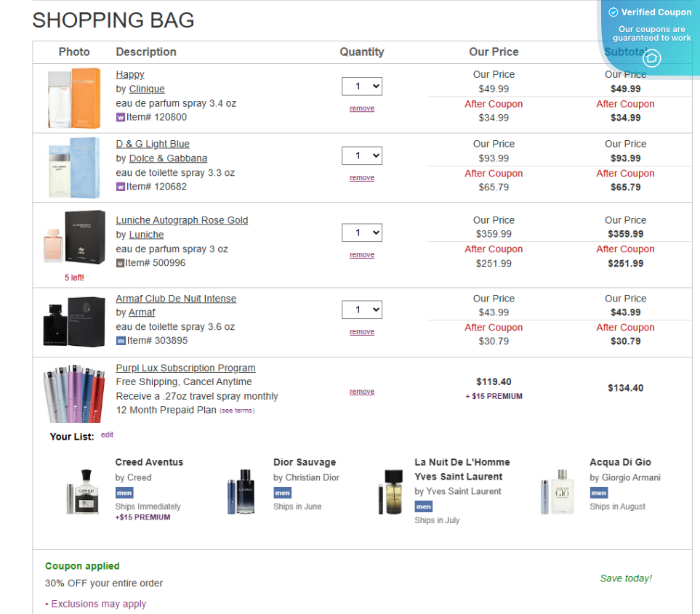The image size is (700, 614).
Task: Edit Your List
Action: [x=106, y=435]
